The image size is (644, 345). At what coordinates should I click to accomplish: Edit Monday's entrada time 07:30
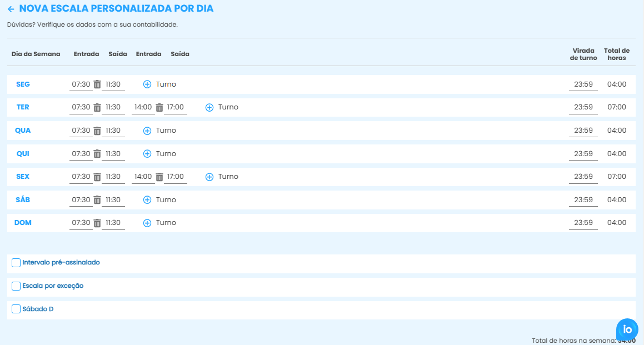pyautogui.click(x=81, y=84)
